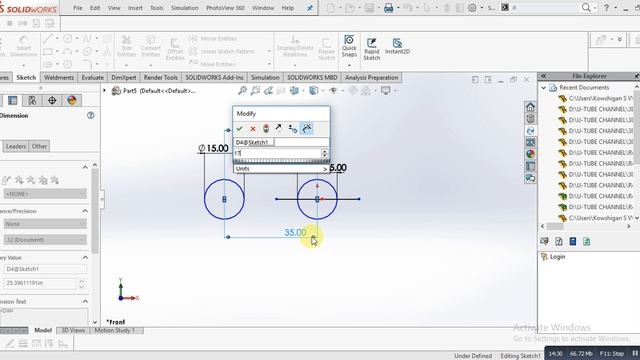Open Quick Snaps dropdown arrow
This screenshot has width=640, height=360.
pos(349,65)
